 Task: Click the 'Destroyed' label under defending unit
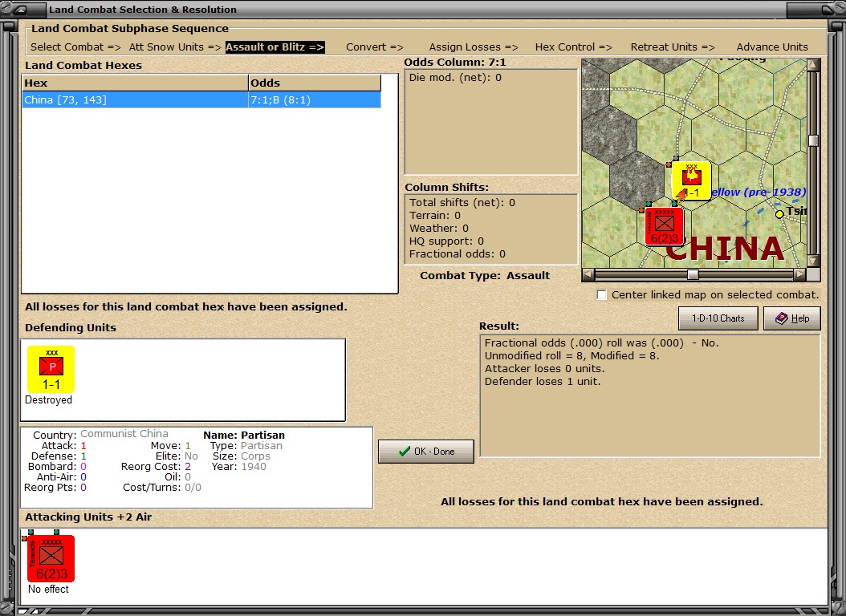[x=48, y=400]
